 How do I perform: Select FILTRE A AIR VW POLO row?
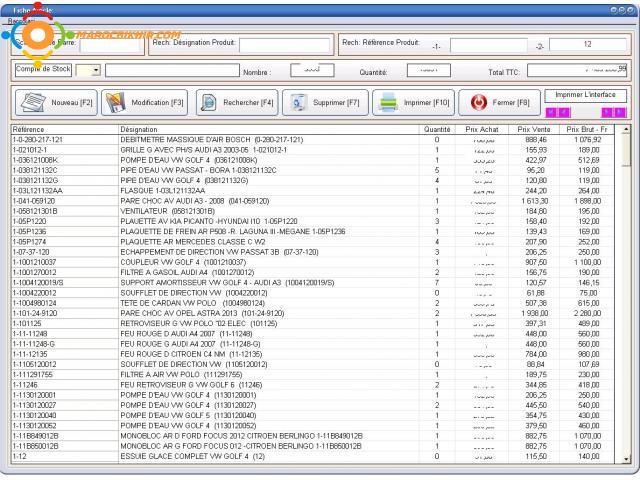point(312,374)
